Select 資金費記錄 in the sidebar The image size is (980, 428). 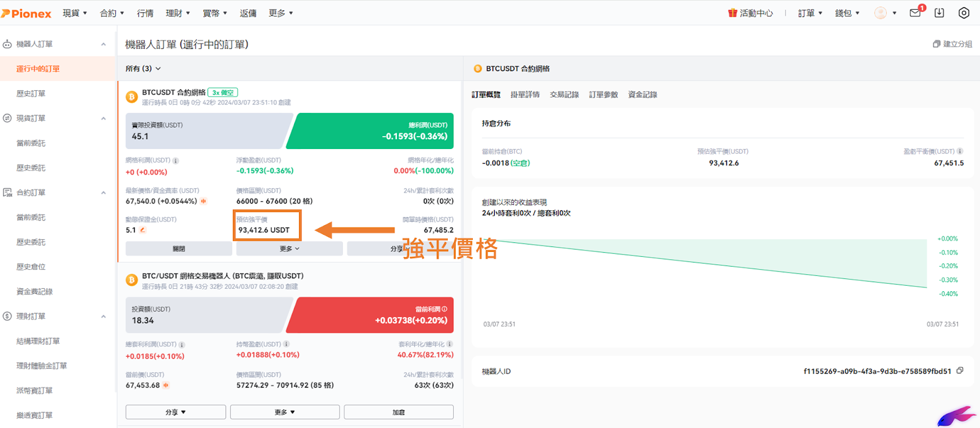click(35, 291)
